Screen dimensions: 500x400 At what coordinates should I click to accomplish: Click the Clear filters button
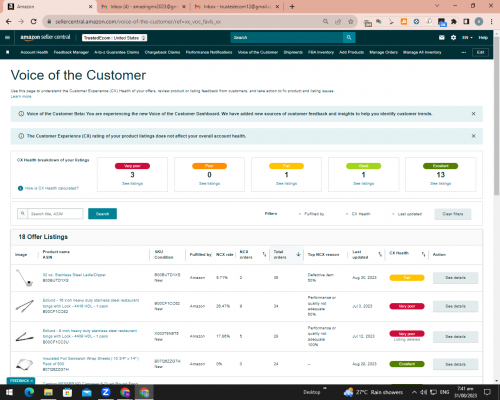(x=453, y=214)
